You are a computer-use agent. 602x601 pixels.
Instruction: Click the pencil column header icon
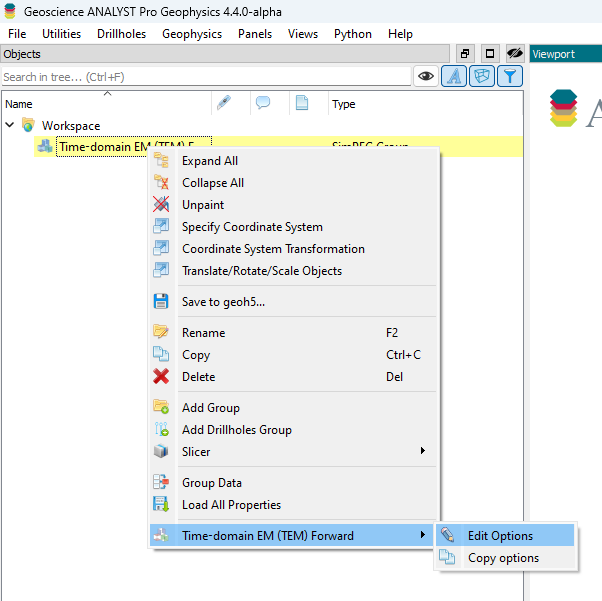224,103
